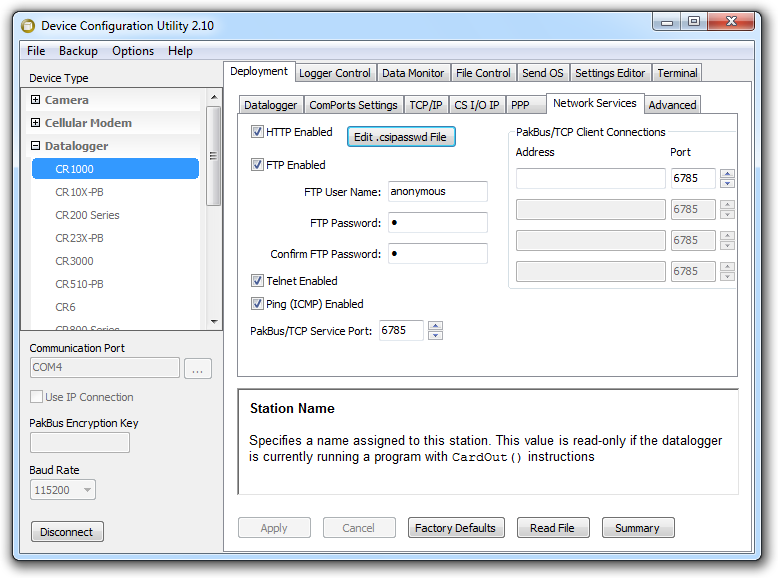The image size is (778, 578).
Task: Expand the Cellular Modem device type
Action: (x=35, y=123)
